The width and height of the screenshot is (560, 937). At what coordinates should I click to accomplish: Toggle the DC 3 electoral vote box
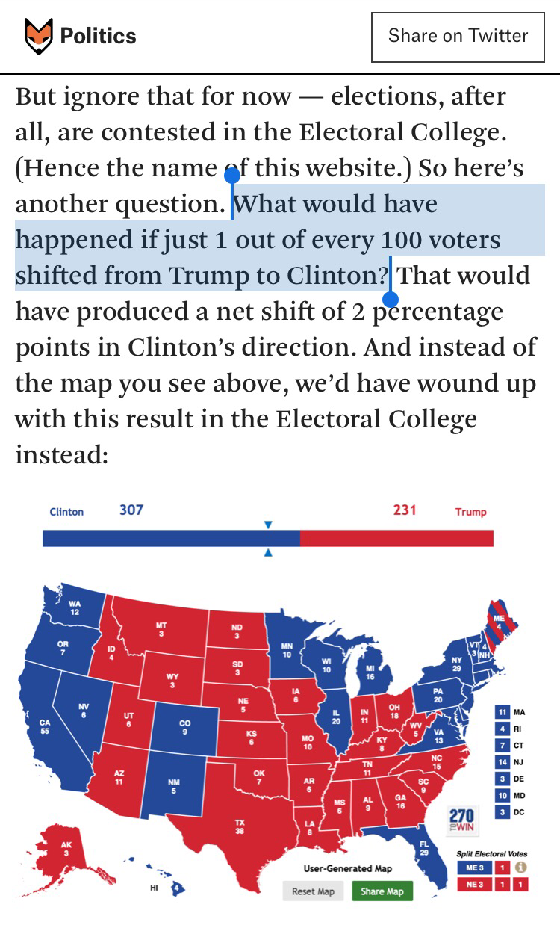(x=503, y=811)
